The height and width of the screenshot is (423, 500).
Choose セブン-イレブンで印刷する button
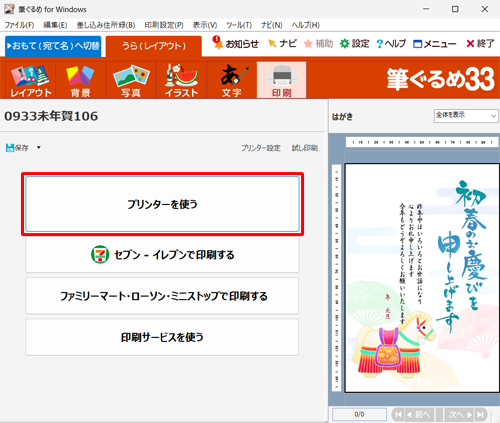pos(162,255)
